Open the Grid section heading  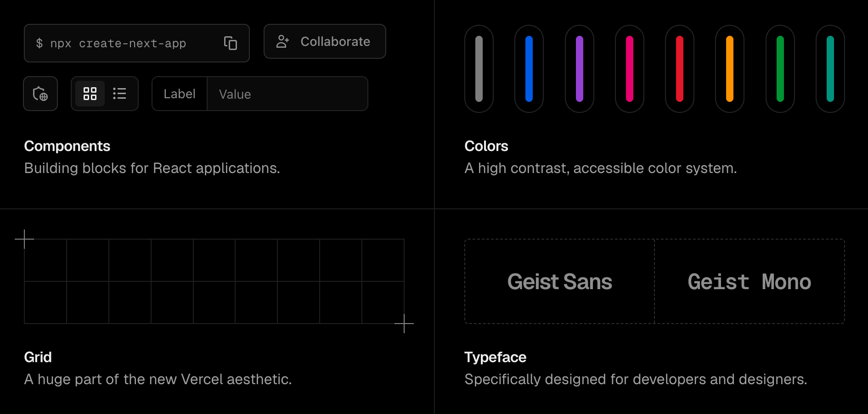(38, 357)
